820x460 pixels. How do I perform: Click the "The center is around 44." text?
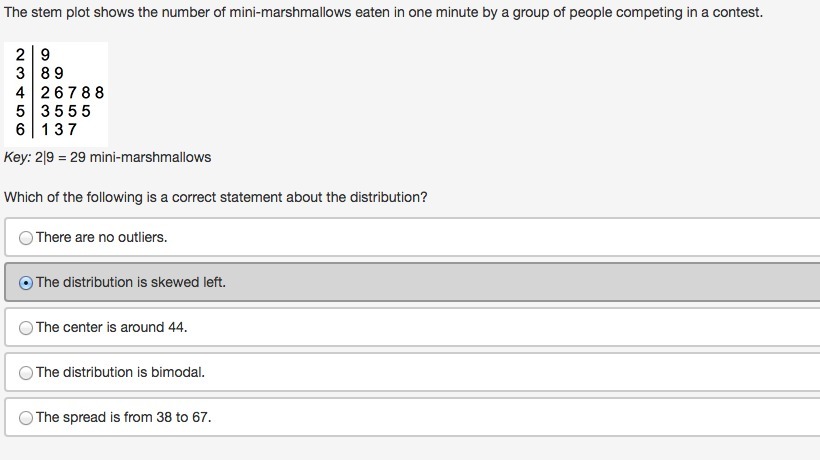coord(112,328)
